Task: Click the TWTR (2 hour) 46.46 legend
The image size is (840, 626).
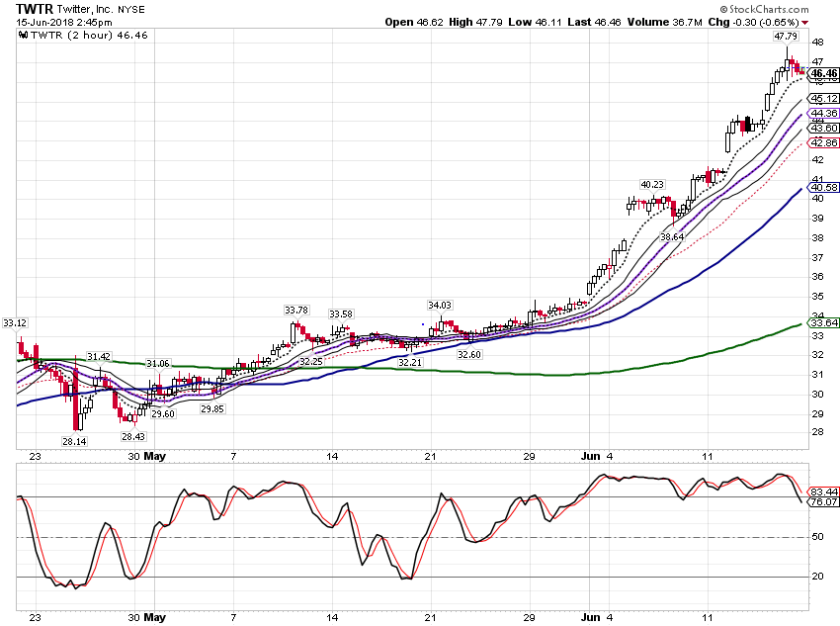Action: click(89, 36)
